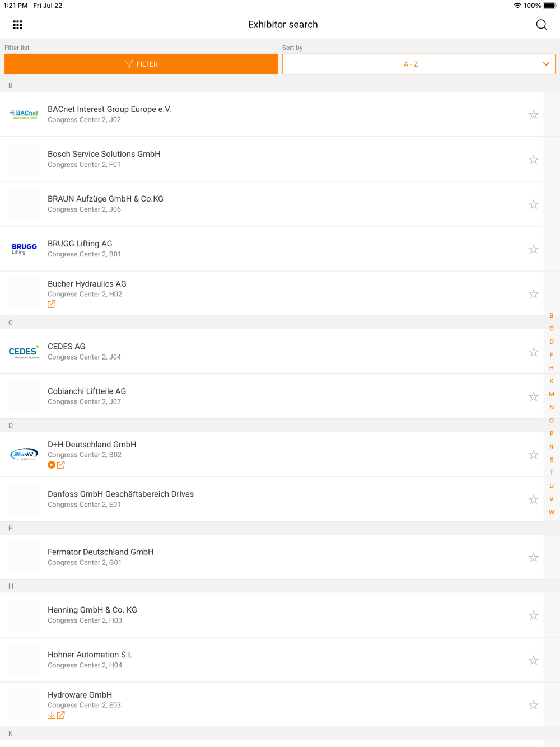Favorite Hohner Automation S.L star

click(533, 660)
